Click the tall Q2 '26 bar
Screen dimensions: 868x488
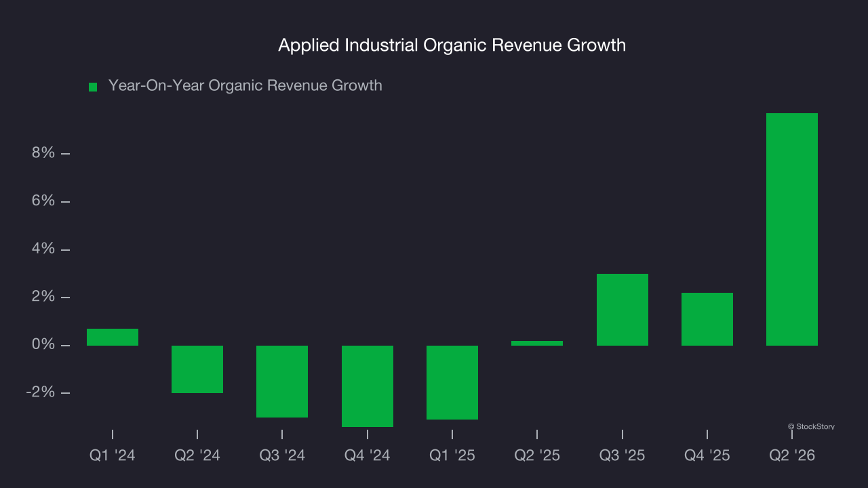(792, 229)
